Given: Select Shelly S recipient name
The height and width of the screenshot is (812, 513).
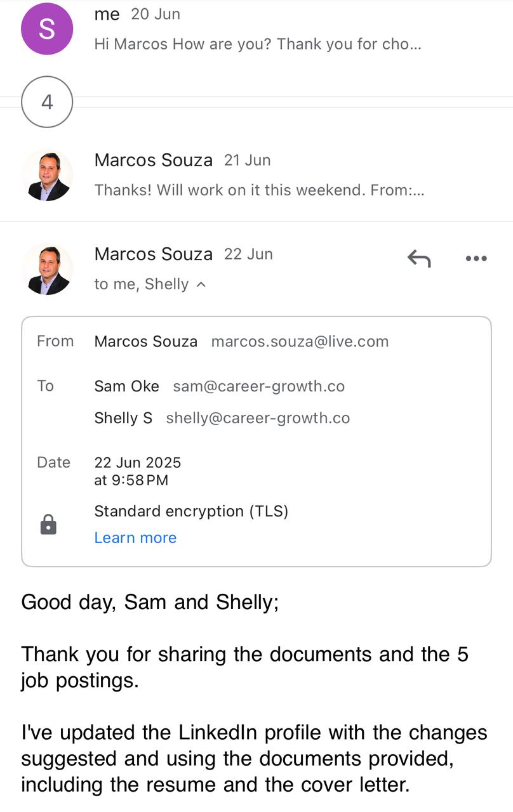Looking at the screenshot, I should [x=123, y=418].
